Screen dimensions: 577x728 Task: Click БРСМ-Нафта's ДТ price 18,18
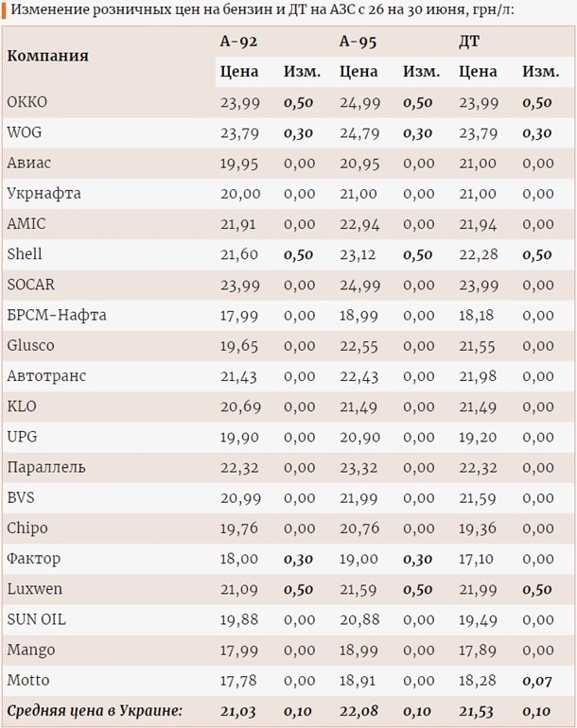(478, 316)
